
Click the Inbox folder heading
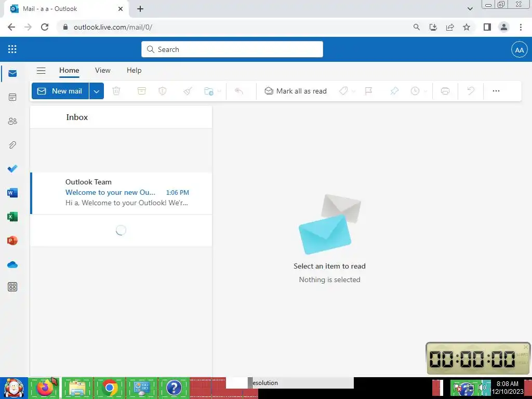[77, 117]
